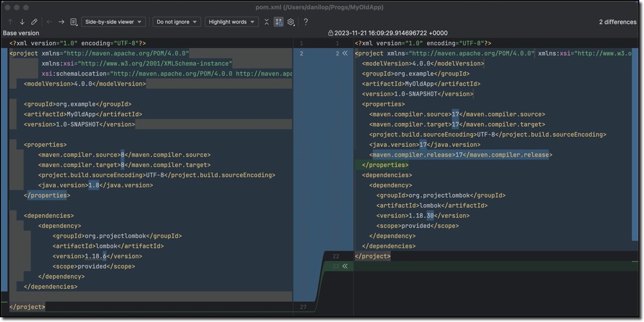
Task: Open diff settings gear icon
Action: point(291,22)
